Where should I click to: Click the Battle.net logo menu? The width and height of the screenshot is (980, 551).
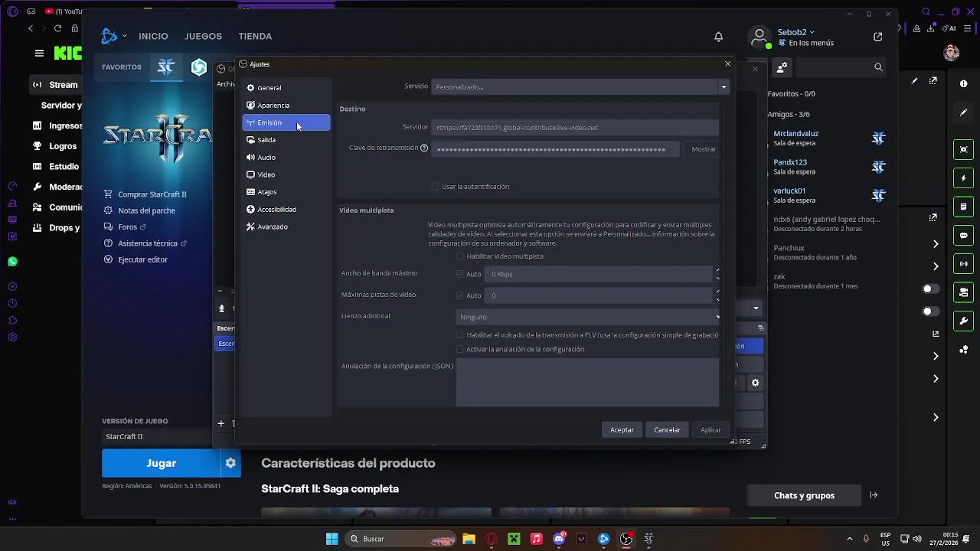[x=113, y=36]
